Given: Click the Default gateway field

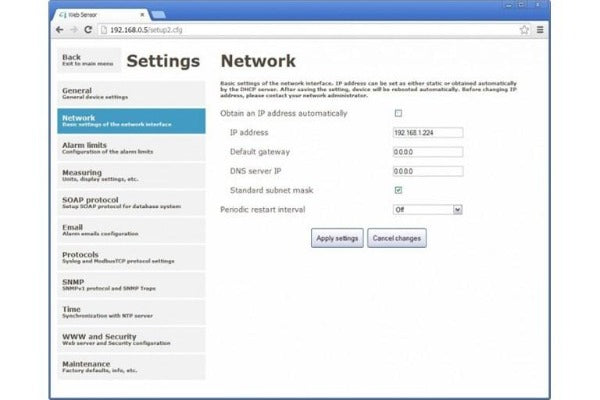Looking at the screenshot, I should (x=428, y=152).
